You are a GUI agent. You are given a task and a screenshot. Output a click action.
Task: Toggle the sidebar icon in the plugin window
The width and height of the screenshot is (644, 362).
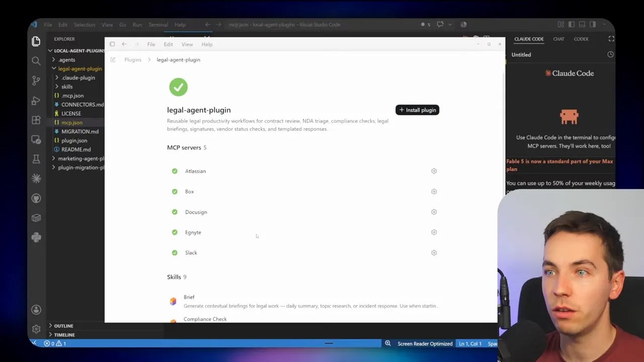click(112, 44)
